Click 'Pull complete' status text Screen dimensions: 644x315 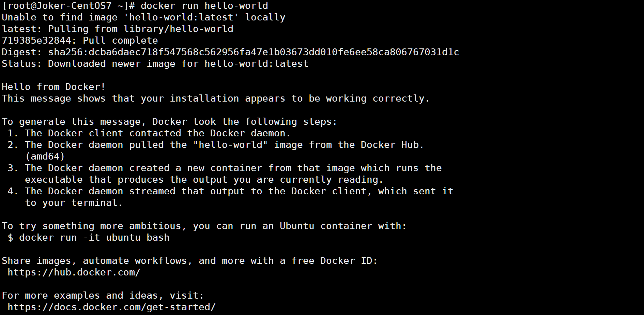tap(120, 41)
